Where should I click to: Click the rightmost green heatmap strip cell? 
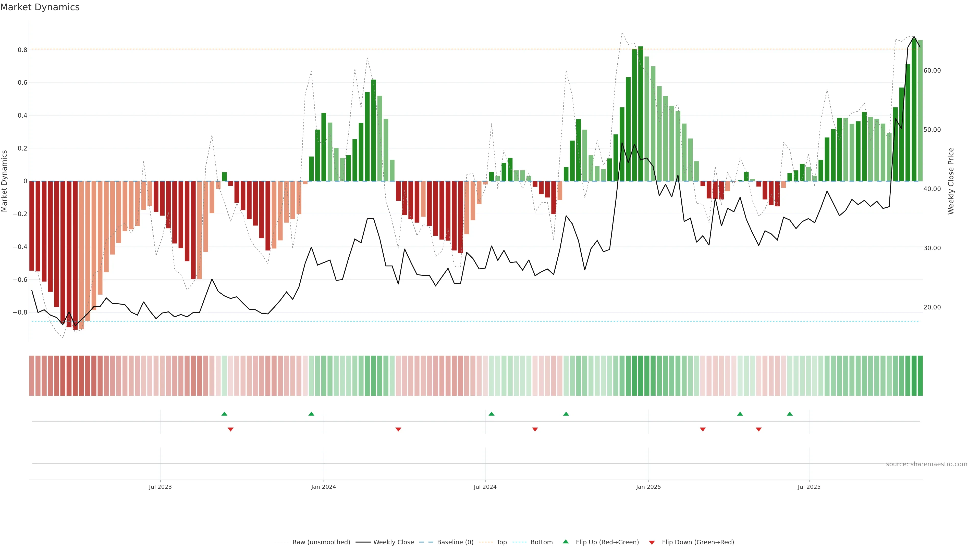[920, 375]
